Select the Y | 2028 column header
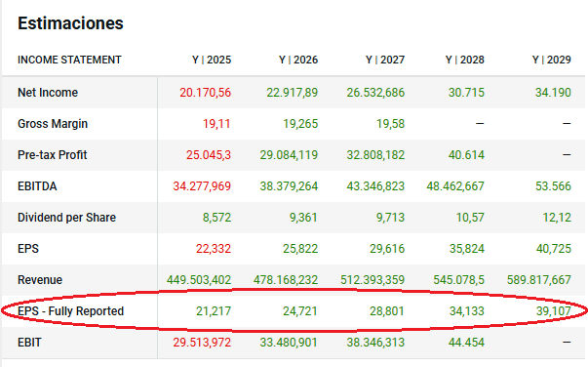 464,60
